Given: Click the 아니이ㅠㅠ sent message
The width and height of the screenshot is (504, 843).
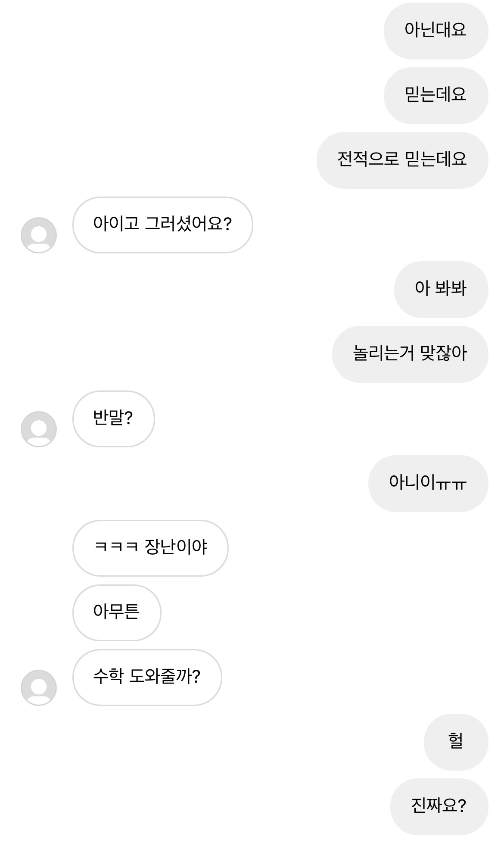Looking at the screenshot, I should click(428, 483).
